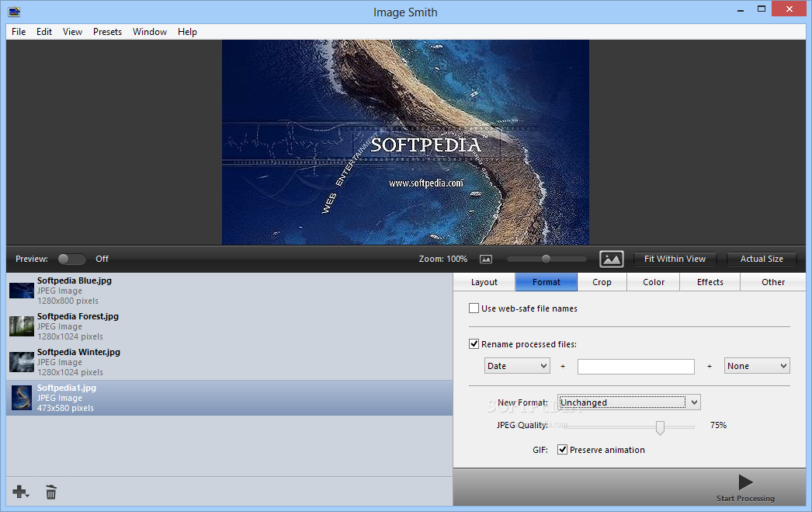
Task: Switch to the Crop tab
Action: pos(602,282)
